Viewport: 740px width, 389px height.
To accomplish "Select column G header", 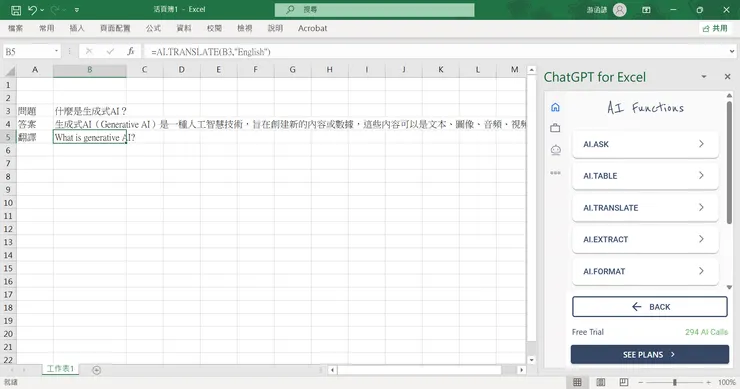I will (293, 70).
